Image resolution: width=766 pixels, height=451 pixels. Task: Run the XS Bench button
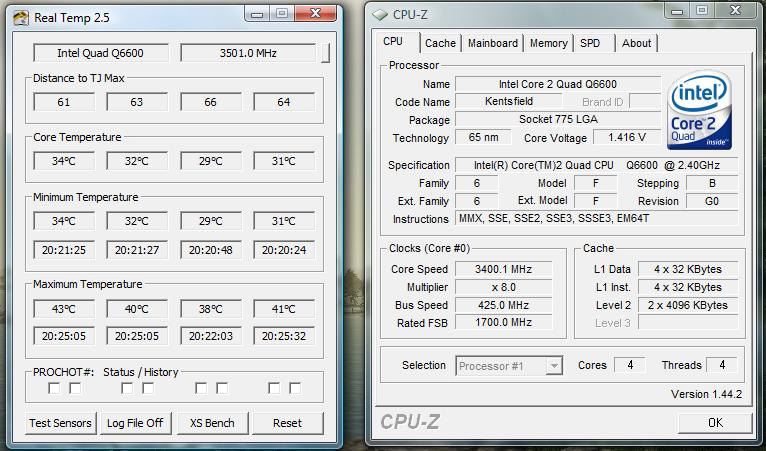(x=213, y=423)
